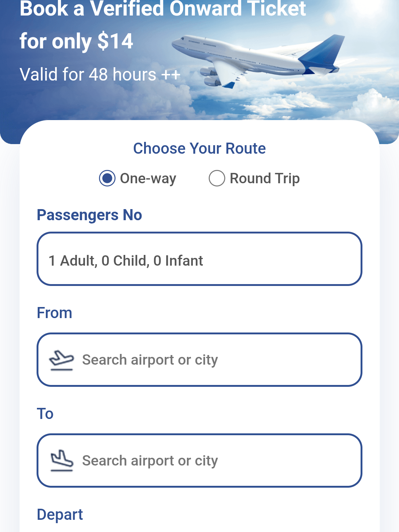This screenshot has height=532, width=399.
Task: Click the Book a Verified Onward Ticket headline
Action: point(163,9)
